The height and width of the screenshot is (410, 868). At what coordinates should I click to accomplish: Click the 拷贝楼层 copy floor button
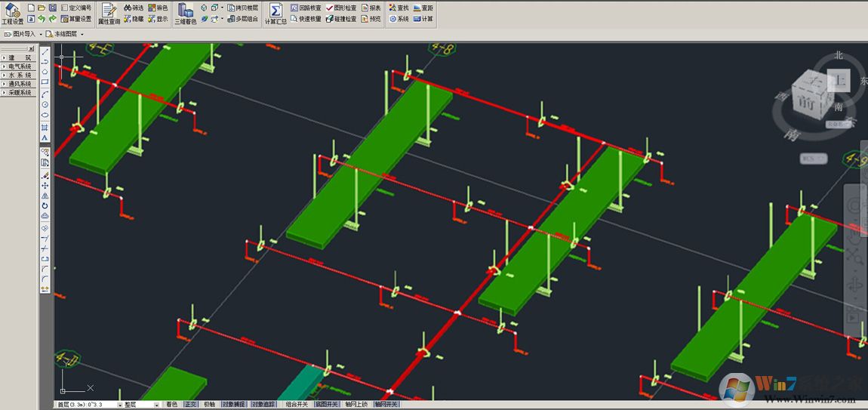point(242,8)
